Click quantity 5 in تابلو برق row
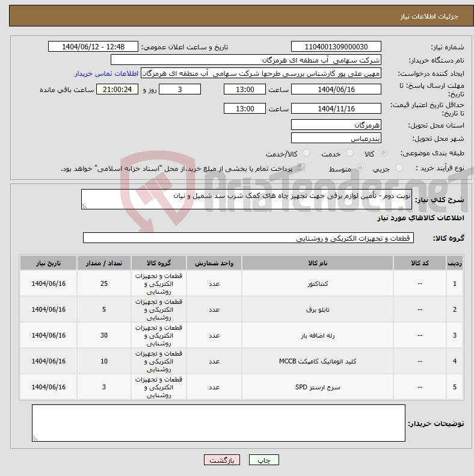474x476 pixels. (104, 309)
